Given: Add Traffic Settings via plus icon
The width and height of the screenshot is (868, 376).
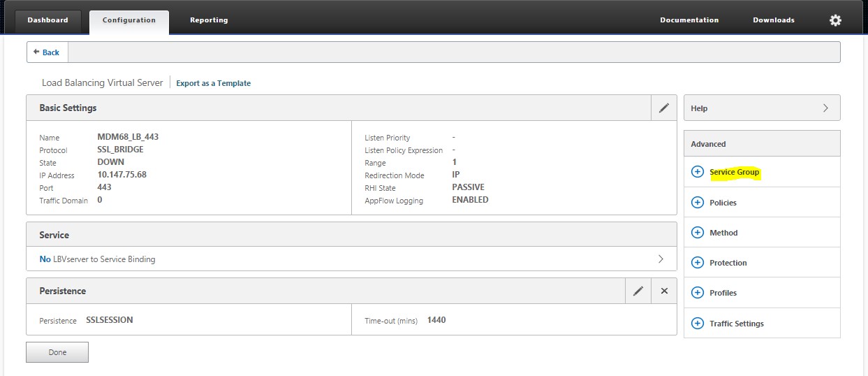Looking at the screenshot, I should click(697, 324).
